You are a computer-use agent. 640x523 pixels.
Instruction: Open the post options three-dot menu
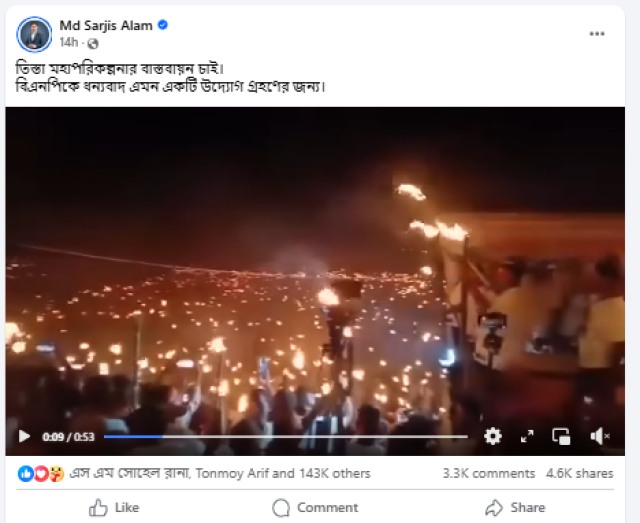[597, 34]
